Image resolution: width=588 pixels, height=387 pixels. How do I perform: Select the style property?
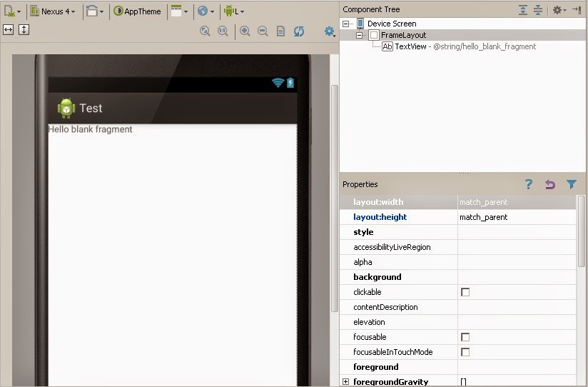363,232
